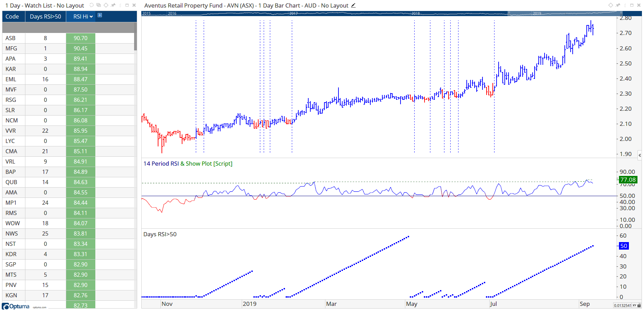Click the 83.81 RSI Hi cell
644x311 pixels.
click(x=81, y=234)
